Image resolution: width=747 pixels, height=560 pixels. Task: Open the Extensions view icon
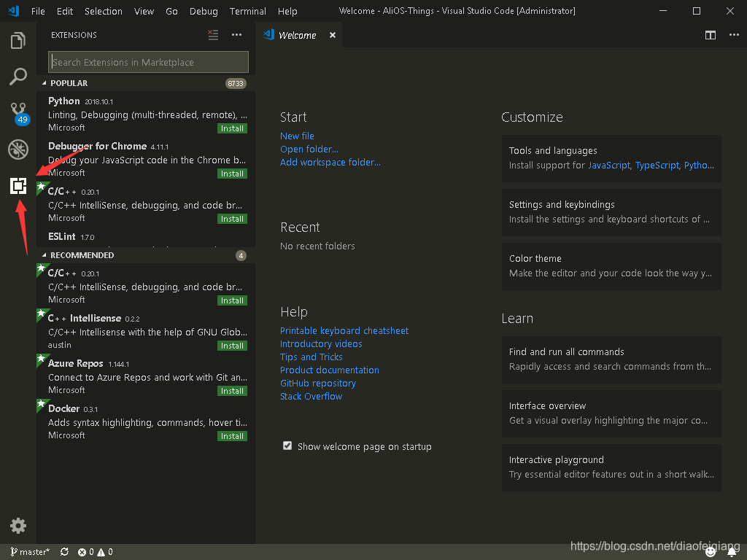(x=18, y=186)
